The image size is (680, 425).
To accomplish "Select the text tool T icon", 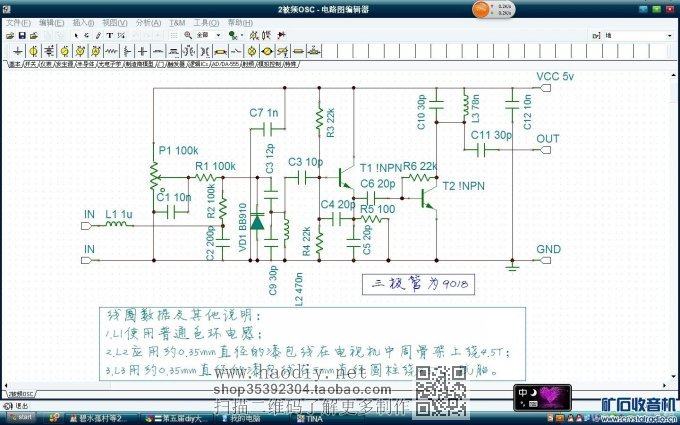I will [109, 35].
